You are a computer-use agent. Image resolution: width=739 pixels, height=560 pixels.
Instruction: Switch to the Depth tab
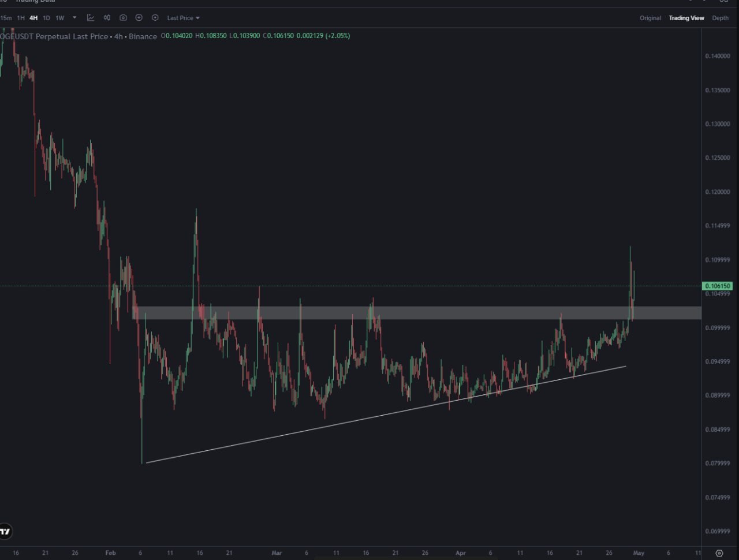pyautogui.click(x=721, y=18)
